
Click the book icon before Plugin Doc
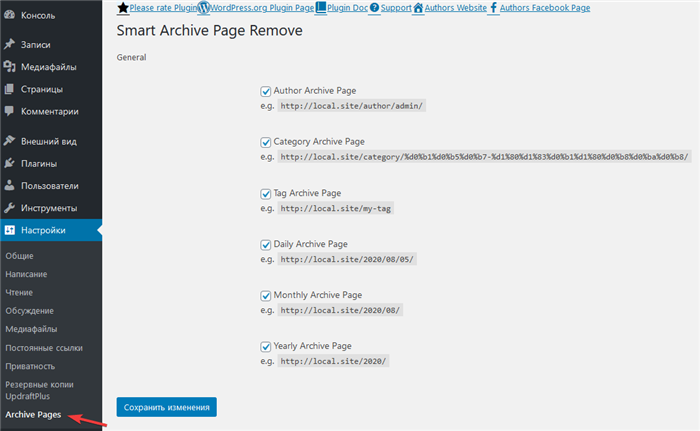click(x=321, y=8)
